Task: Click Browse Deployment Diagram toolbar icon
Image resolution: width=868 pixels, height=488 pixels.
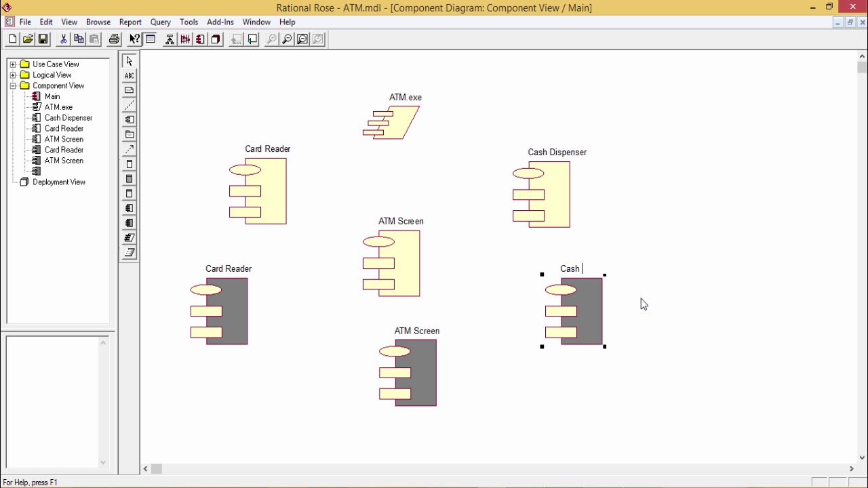Action: (x=216, y=39)
